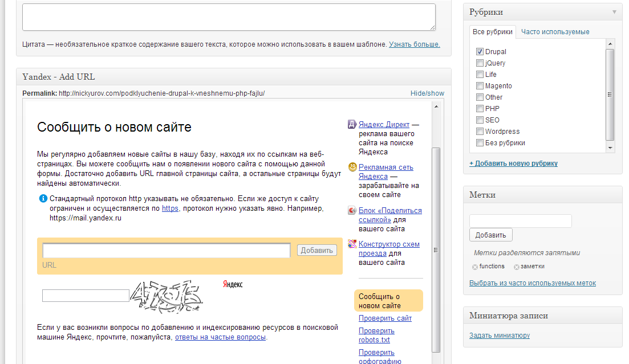629x364 pixels.
Task: Click Выбрать из часто используемых меток link
Action: [x=533, y=283]
